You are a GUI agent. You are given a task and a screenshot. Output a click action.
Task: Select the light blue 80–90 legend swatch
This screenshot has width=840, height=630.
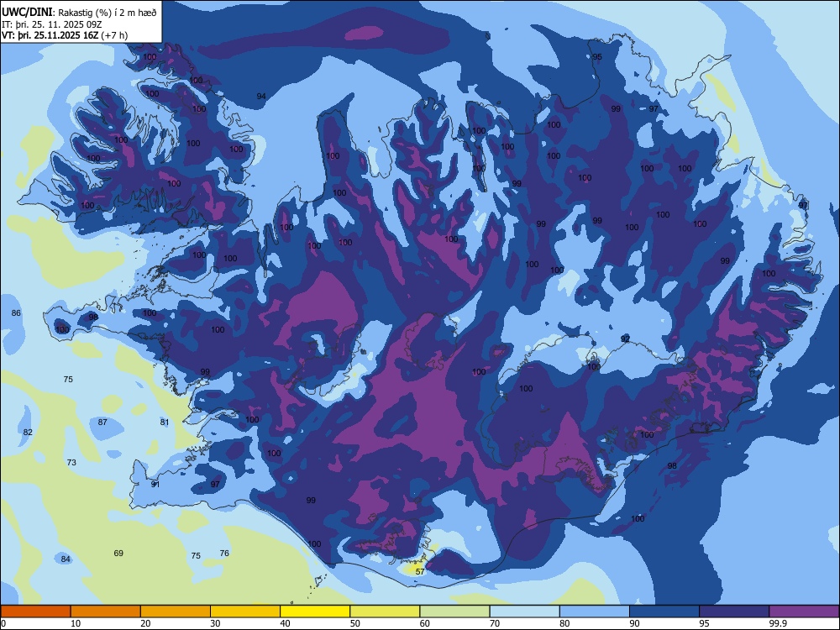tap(595, 612)
